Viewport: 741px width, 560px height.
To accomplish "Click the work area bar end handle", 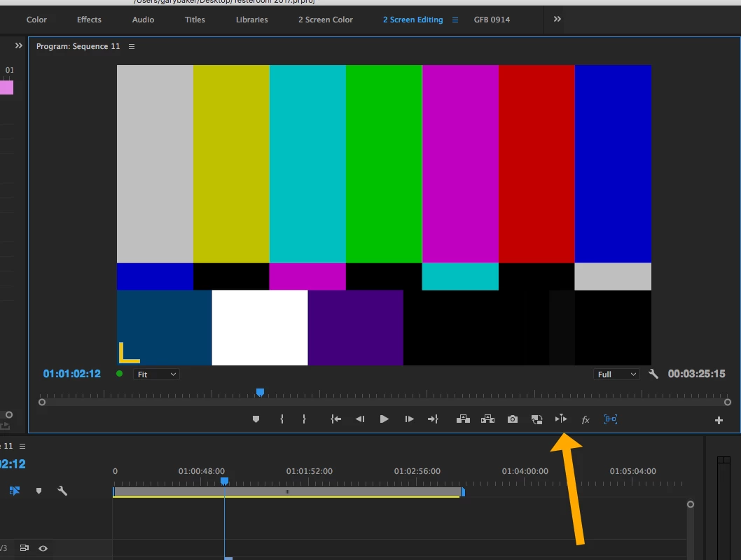I will 463,492.
